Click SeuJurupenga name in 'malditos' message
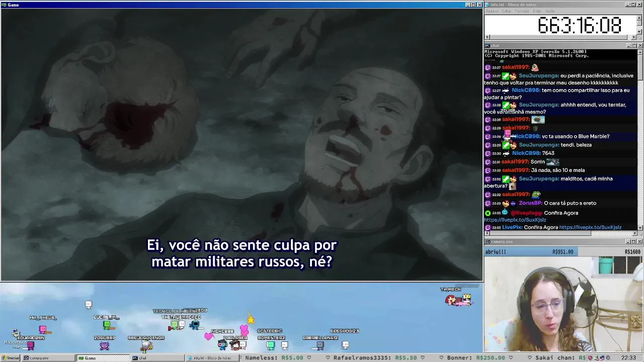This screenshot has height=362, width=644. click(538, 178)
